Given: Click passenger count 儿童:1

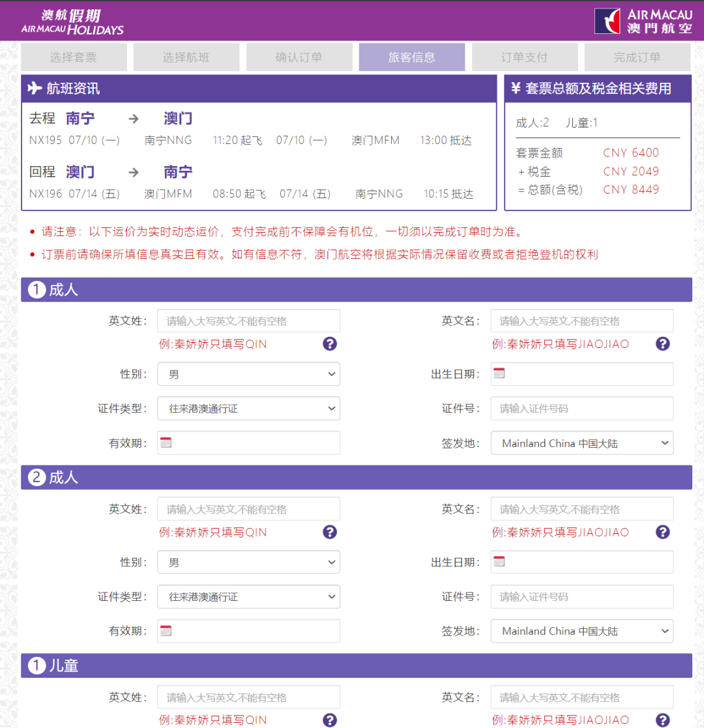Looking at the screenshot, I should (581, 123).
